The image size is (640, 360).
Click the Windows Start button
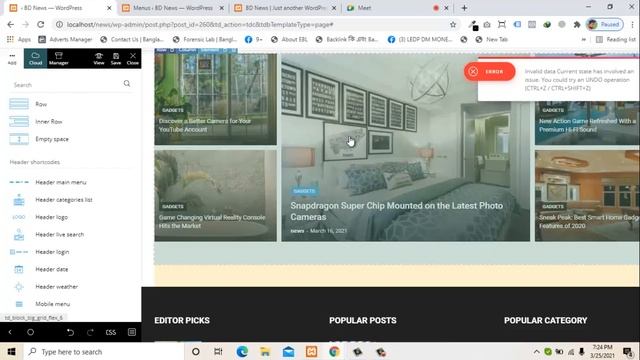click(x=11, y=351)
